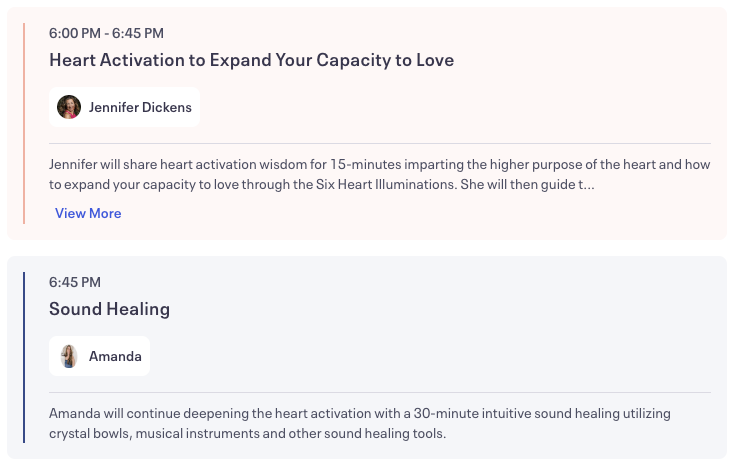The width and height of the screenshot is (738, 473).
Task: Open the Sound Healing session title
Action: (109, 309)
